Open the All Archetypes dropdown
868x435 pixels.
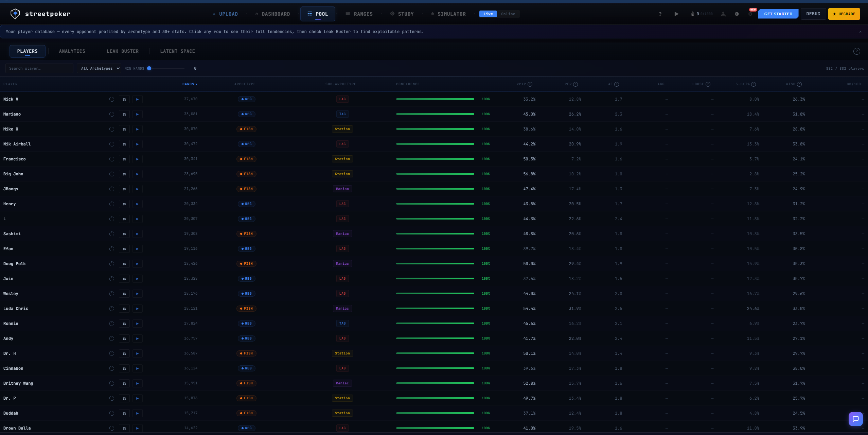pyautogui.click(x=99, y=68)
